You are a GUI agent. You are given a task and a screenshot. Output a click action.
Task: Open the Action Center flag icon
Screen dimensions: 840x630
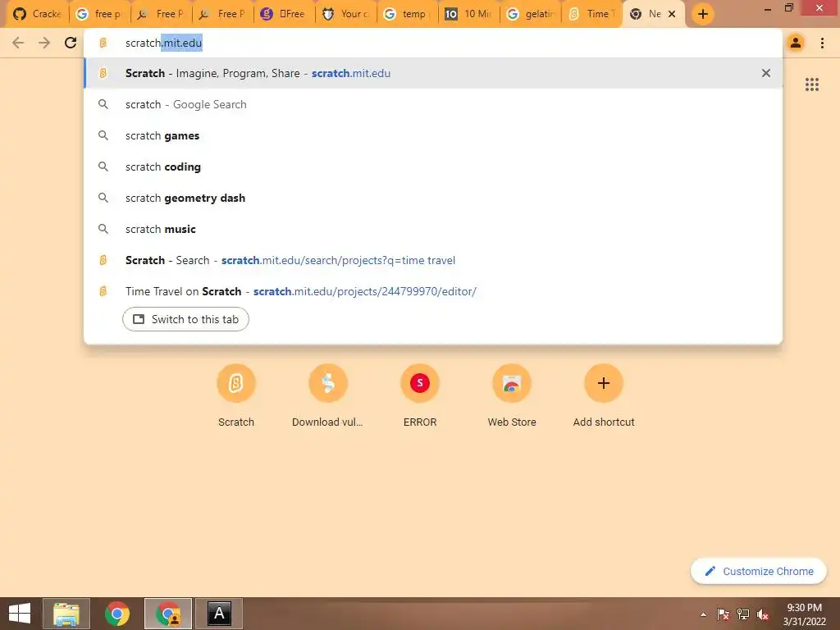pos(723,614)
